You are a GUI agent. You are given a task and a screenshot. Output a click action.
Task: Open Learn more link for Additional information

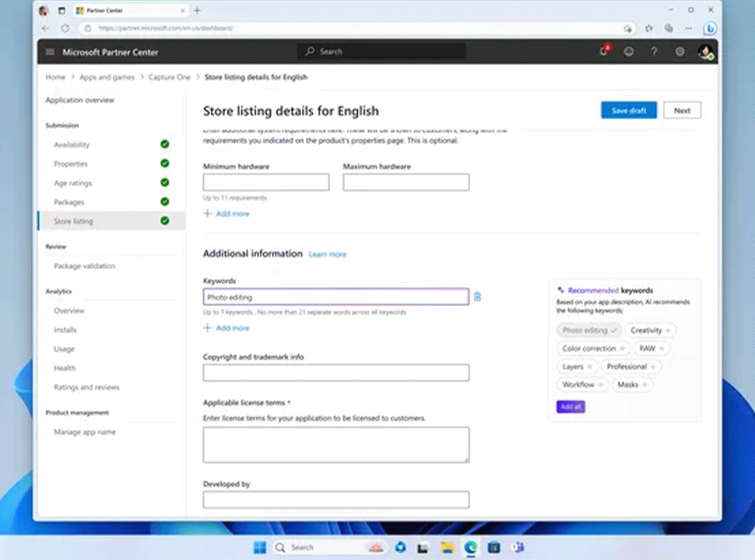tap(328, 254)
